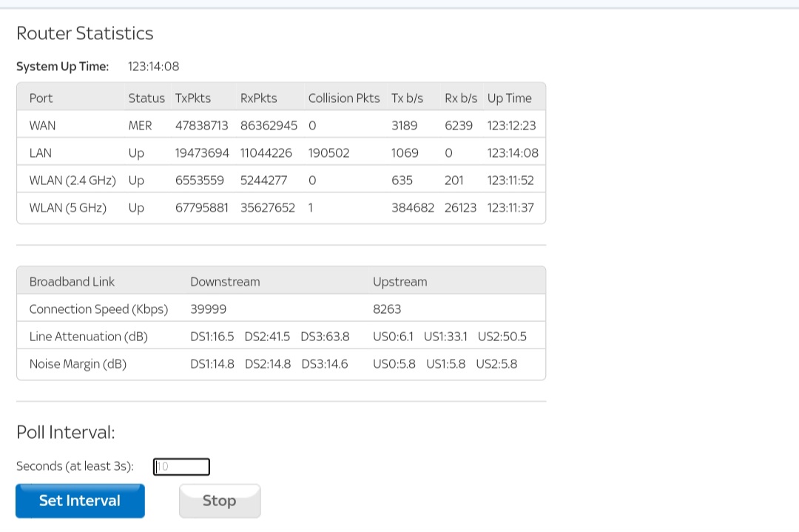Select 2.4 GHz up time 123:11:52

(x=510, y=181)
